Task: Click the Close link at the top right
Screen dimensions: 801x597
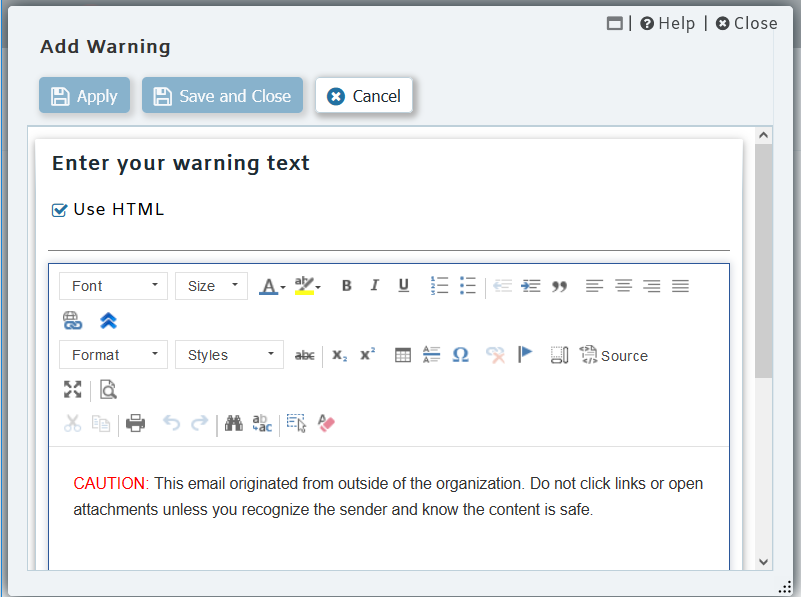Action: [746, 23]
